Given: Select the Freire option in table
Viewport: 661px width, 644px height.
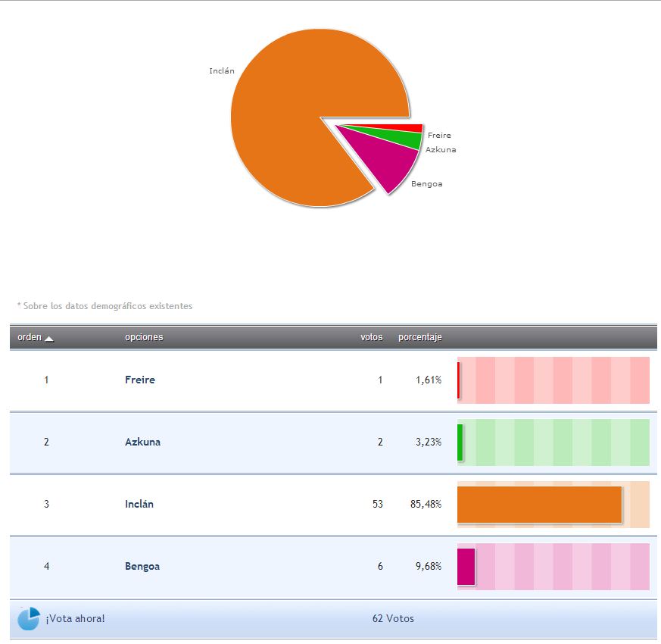Looking at the screenshot, I should point(139,380).
